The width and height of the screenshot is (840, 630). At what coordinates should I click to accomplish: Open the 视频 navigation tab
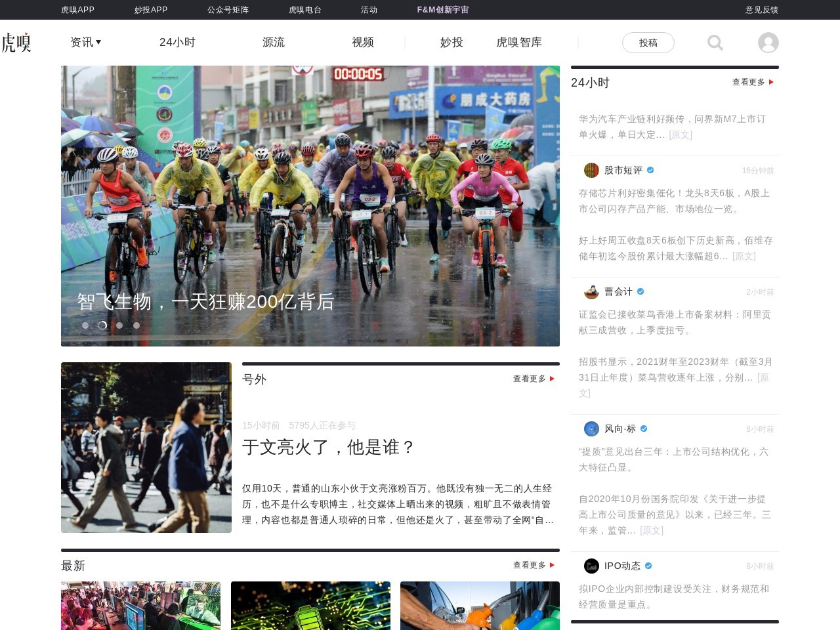pos(362,42)
